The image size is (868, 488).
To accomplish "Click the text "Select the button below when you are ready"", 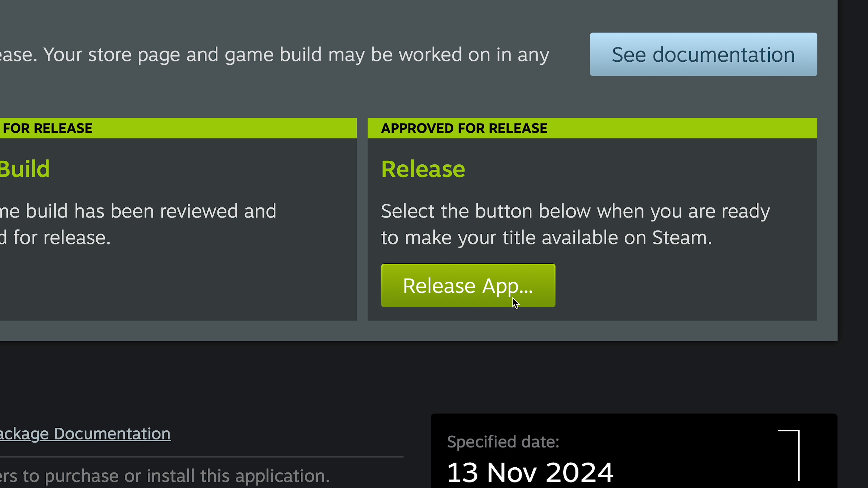I will coord(575,211).
